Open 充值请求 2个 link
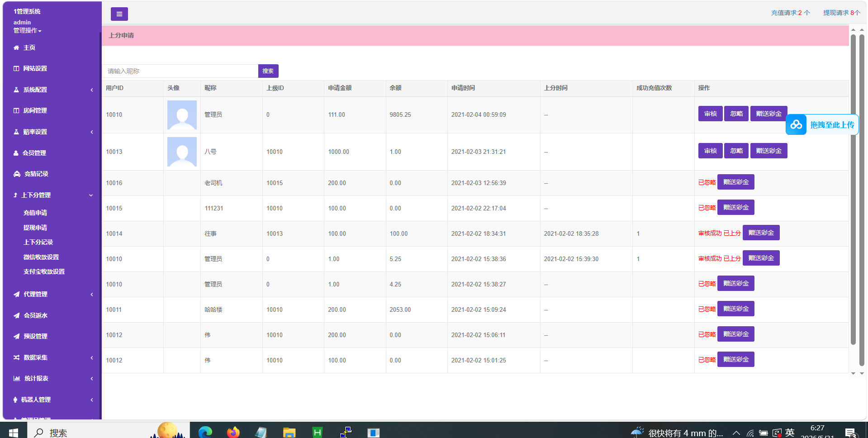 [x=790, y=13]
